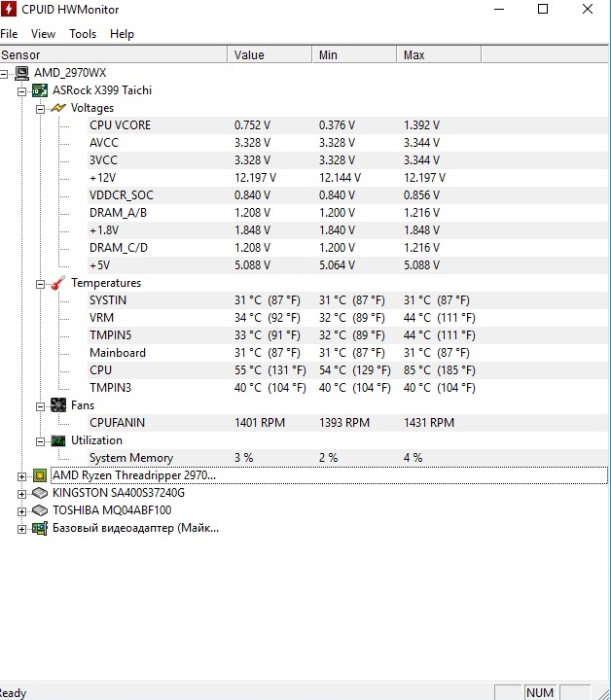
Task: Select the AMD_2970WX tree label
Action: point(70,73)
